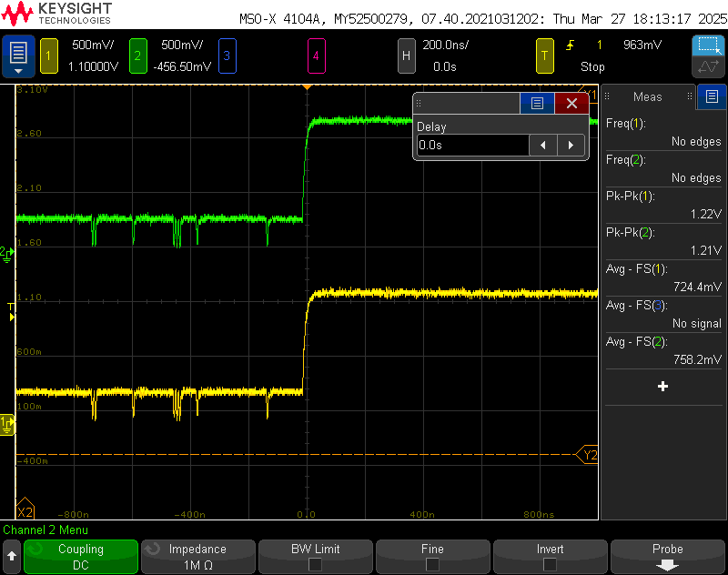Click the Meas sidebar header

click(x=648, y=96)
